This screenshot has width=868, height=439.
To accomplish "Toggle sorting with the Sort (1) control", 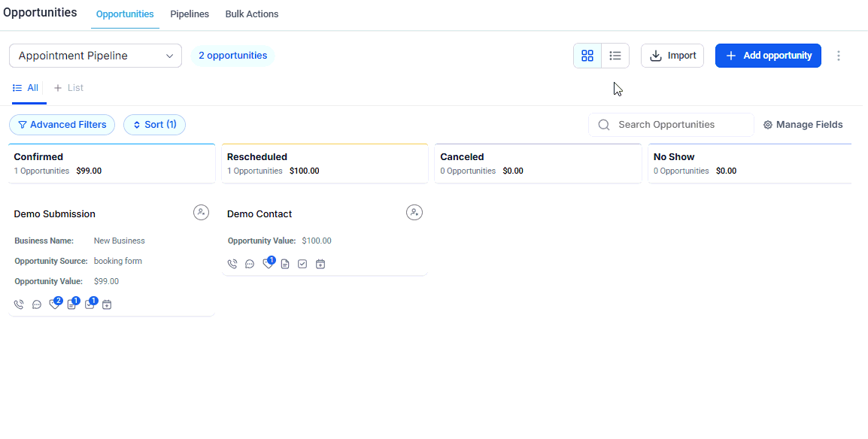I will click(154, 124).
